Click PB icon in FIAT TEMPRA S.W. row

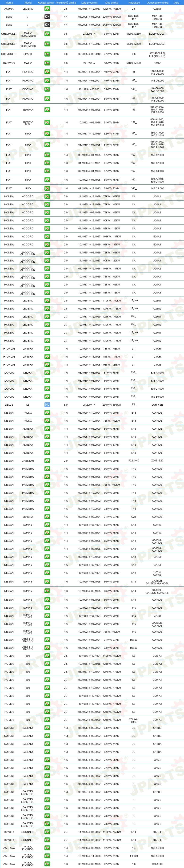47,123
